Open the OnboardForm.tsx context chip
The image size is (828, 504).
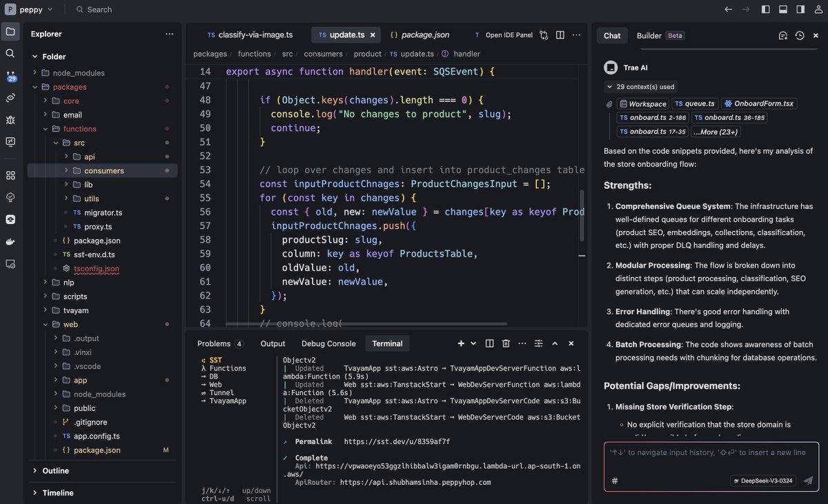pyautogui.click(x=758, y=103)
